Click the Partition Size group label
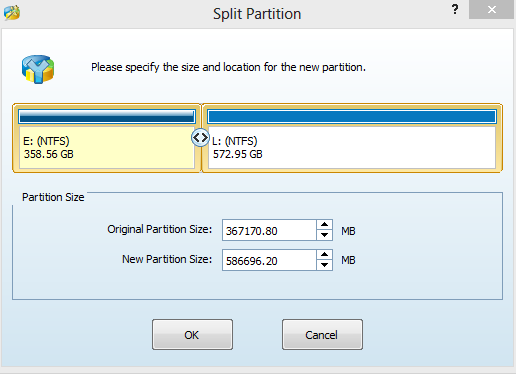Screen dimensions: 516x374 (x=53, y=197)
